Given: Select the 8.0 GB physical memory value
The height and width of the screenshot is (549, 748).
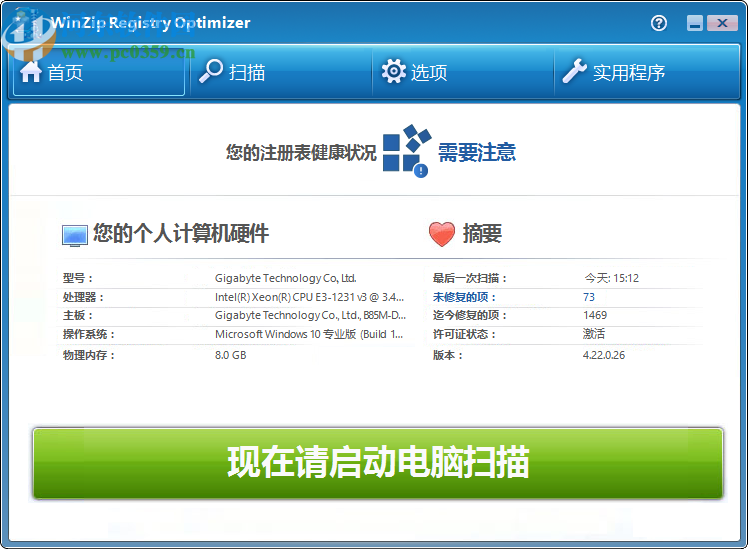Looking at the screenshot, I should [x=230, y=355].
